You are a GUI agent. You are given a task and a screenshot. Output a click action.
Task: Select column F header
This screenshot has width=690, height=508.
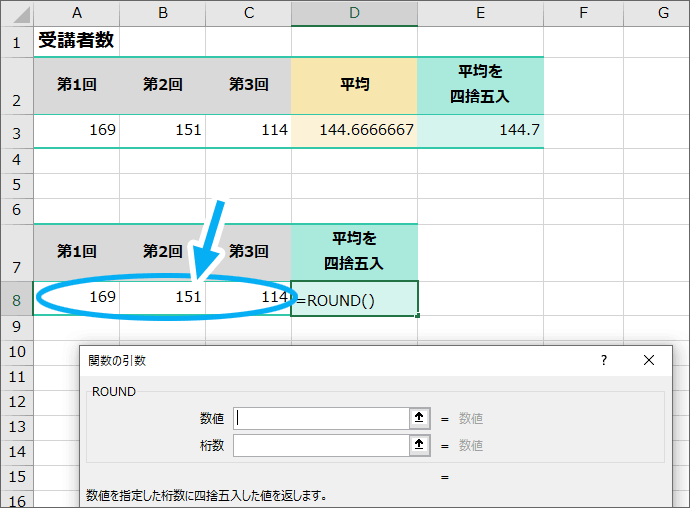tap(584, 13)
